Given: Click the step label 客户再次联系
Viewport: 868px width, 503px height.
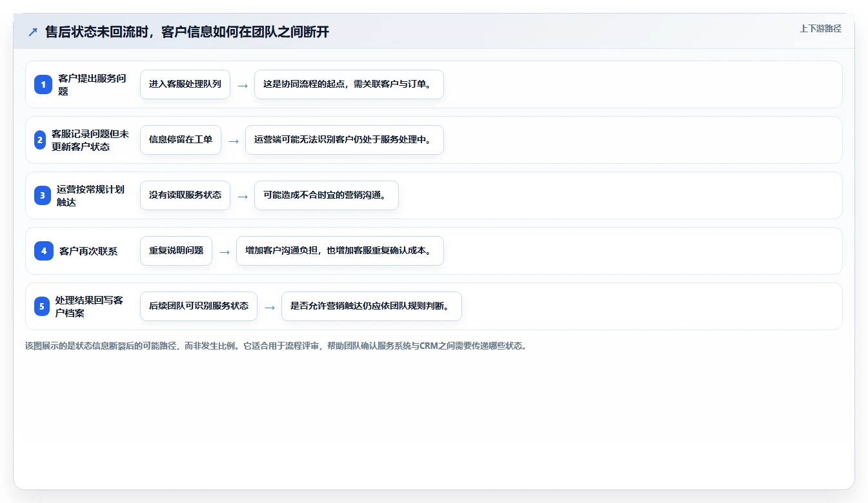Looking at the screenshot, I should point(88,251).
